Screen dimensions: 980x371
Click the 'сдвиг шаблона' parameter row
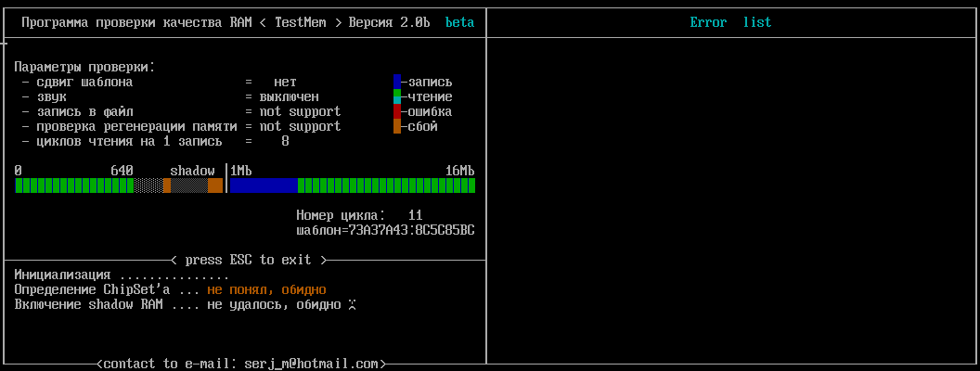(x=160, y=82)
